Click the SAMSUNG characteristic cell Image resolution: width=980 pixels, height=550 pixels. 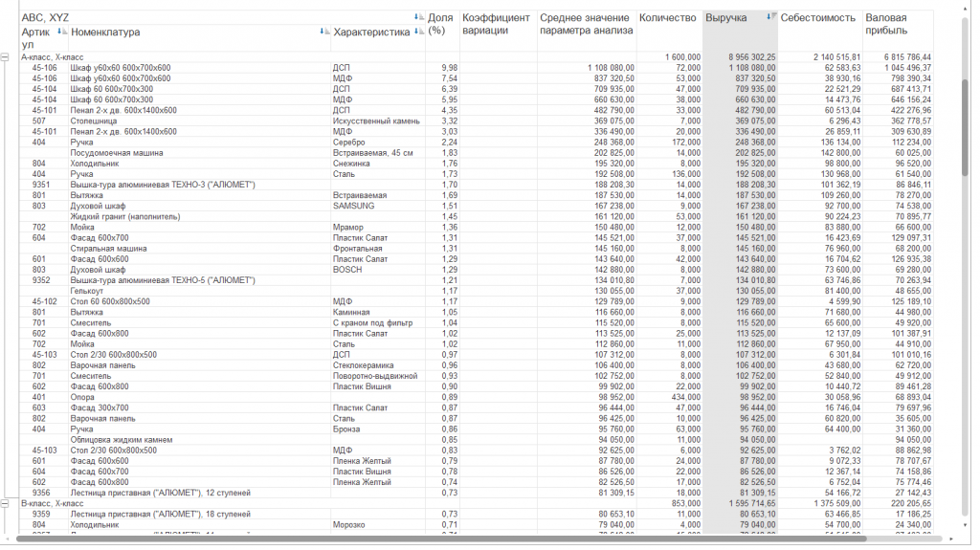click(354, 206)
